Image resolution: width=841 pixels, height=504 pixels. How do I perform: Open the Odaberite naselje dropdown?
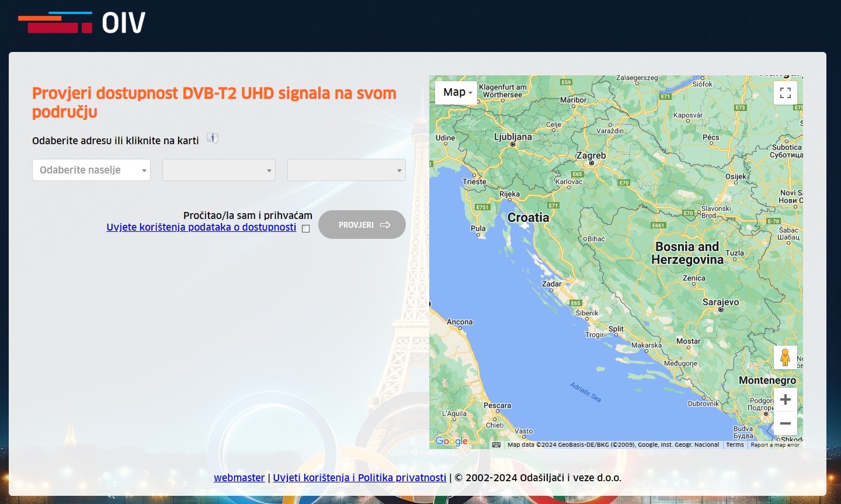pos(91,170)
